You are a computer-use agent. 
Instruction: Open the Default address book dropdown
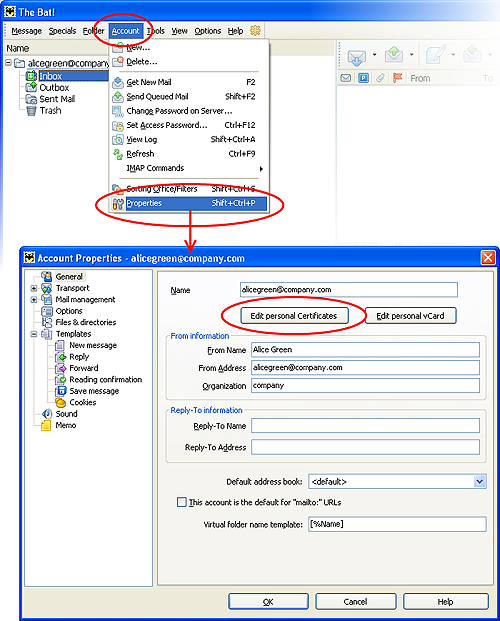(x=479, y=482)
